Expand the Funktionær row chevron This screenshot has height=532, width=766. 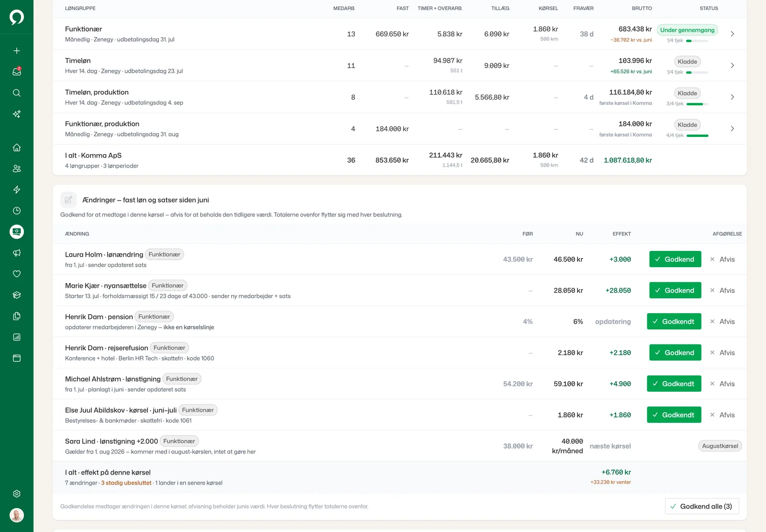(732, 34)
